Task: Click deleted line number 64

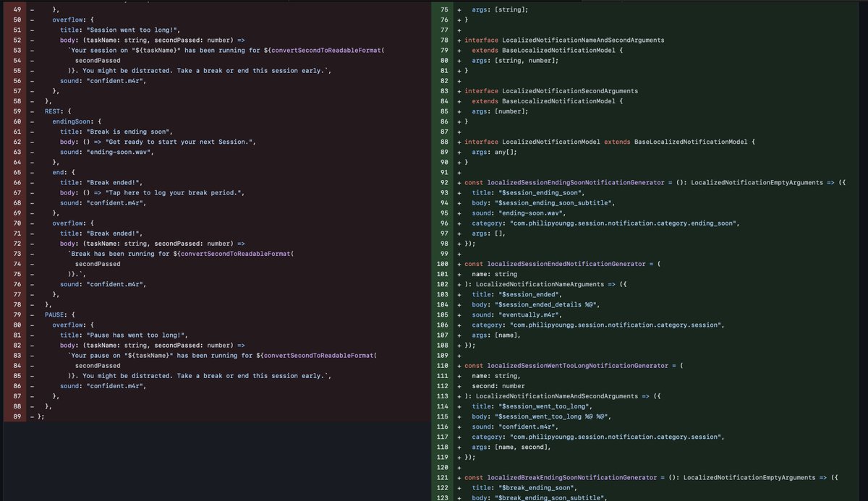Action: coord(17,162)
